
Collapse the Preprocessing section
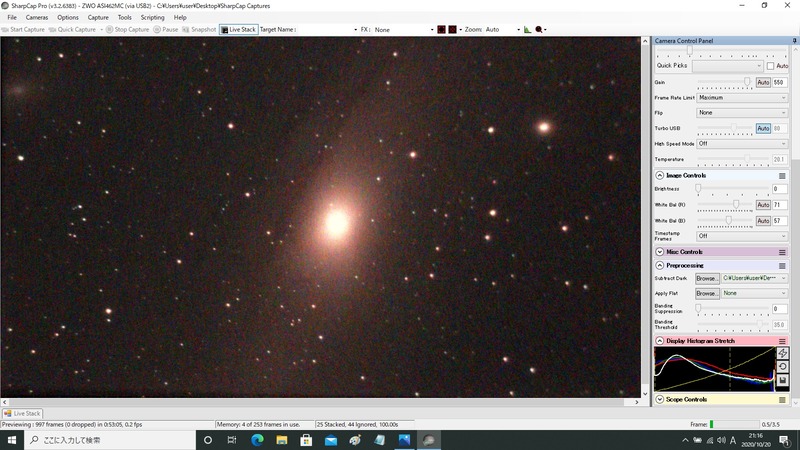pos(659,266)
